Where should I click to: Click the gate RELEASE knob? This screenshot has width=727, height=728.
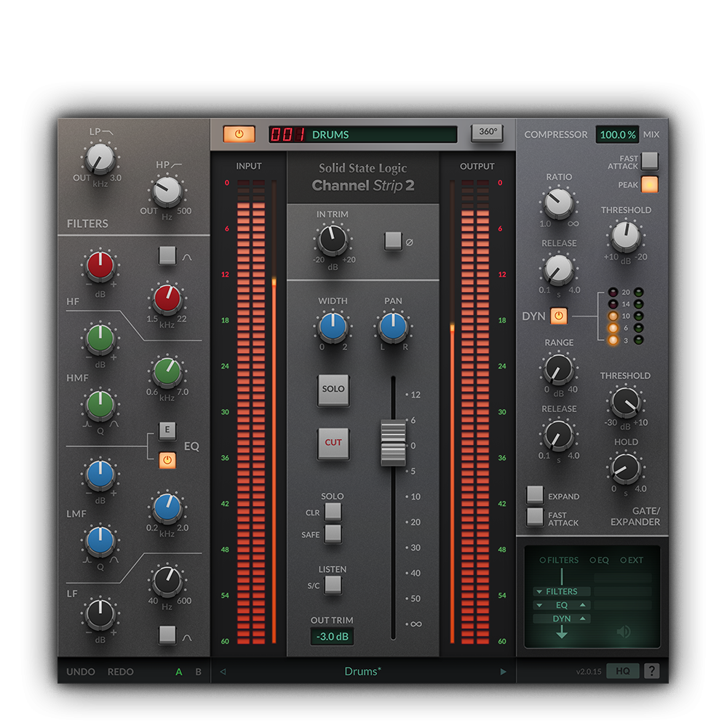[558, 435]
